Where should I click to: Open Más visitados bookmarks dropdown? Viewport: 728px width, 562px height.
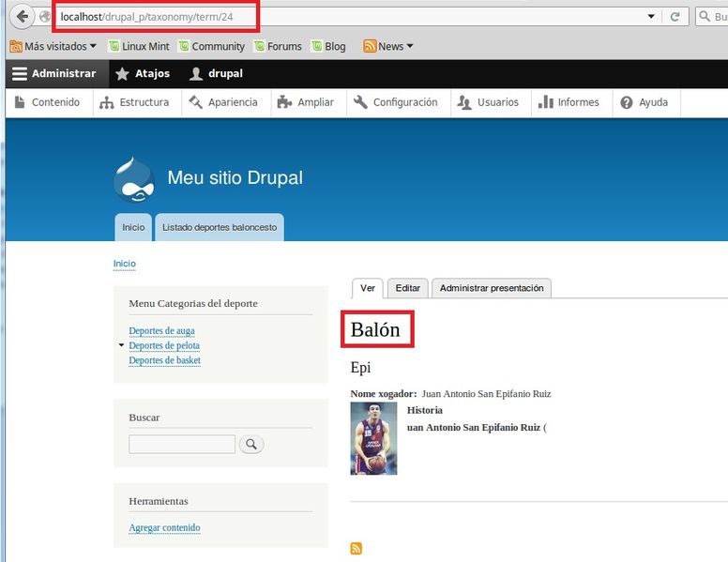(53, 47)
